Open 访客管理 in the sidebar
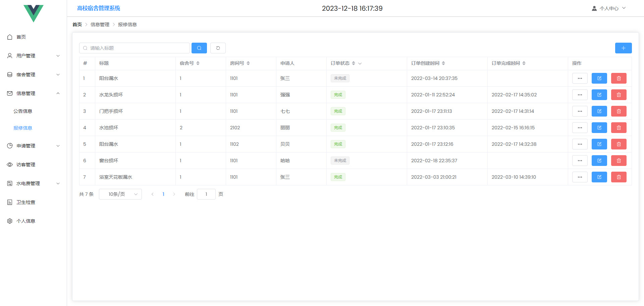Screen dimensions: 644x306 coord(34,165)
